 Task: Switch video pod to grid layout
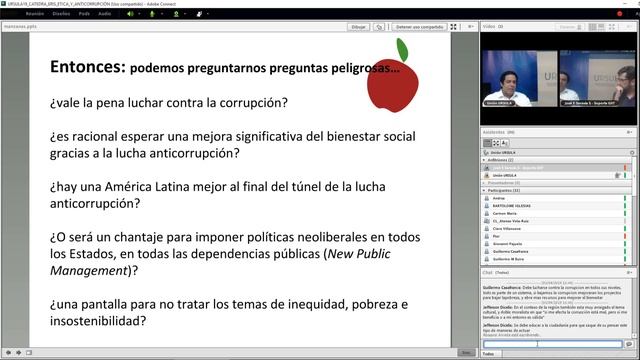click(592, 27)
